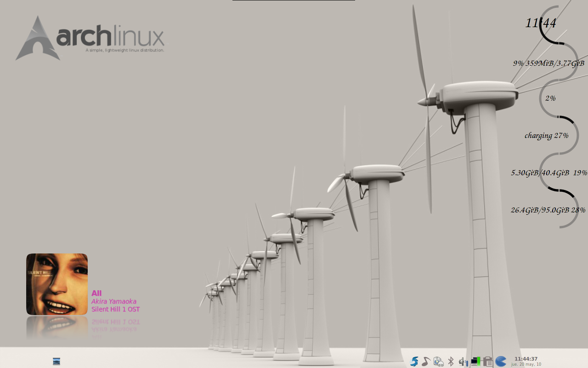Select the network monitor icon with green bar
Viewport: 588px width, 368px height.
pos(475,361)
